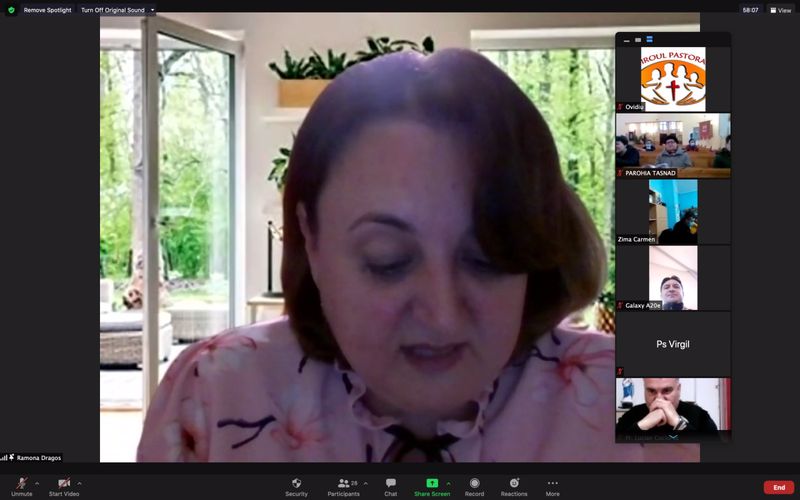Open the Participants panel
The height and width of the screenshot is (500, 800).
click(343, 484)
